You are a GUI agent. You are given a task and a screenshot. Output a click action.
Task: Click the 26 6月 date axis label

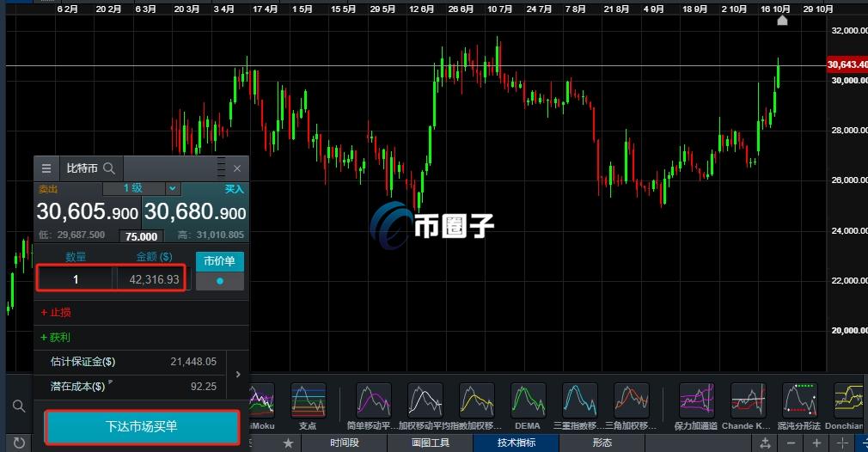tap(461, 9)
